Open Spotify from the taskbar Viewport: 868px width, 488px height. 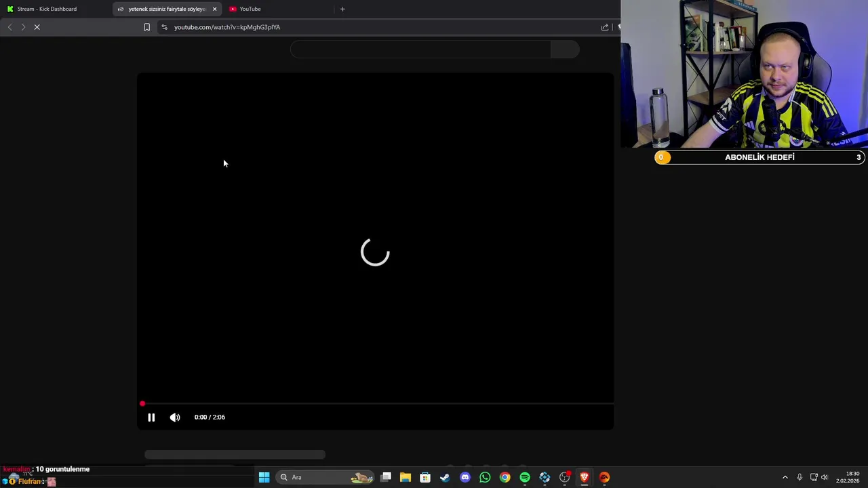click(525, 477)
